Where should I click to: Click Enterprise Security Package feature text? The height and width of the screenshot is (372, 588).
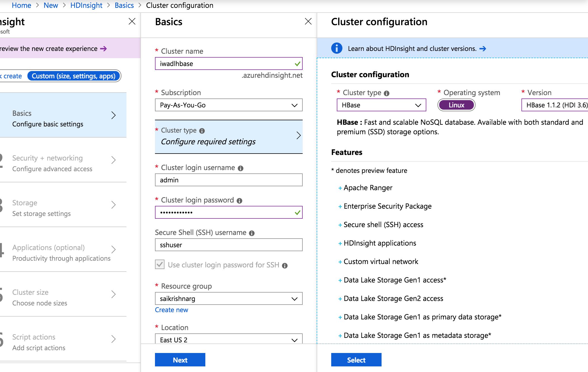(387, 206)
